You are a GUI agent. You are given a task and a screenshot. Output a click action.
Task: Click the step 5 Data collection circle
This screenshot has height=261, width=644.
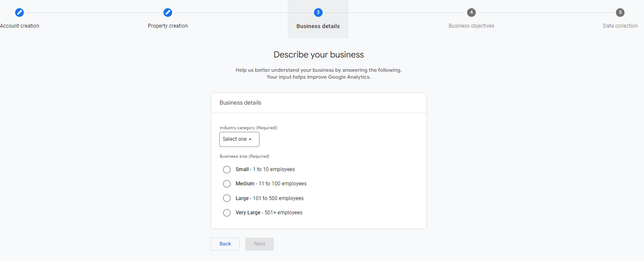coord(620,13)
